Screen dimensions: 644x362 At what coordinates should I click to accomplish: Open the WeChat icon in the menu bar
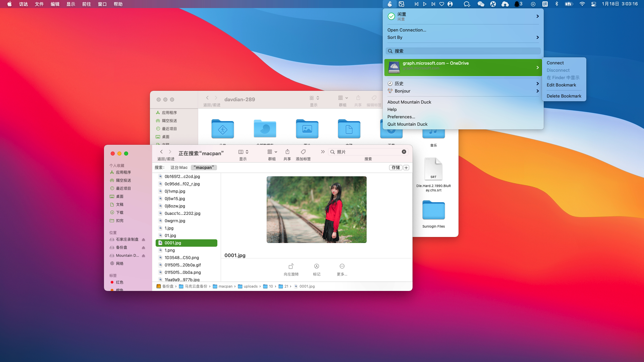481,4
